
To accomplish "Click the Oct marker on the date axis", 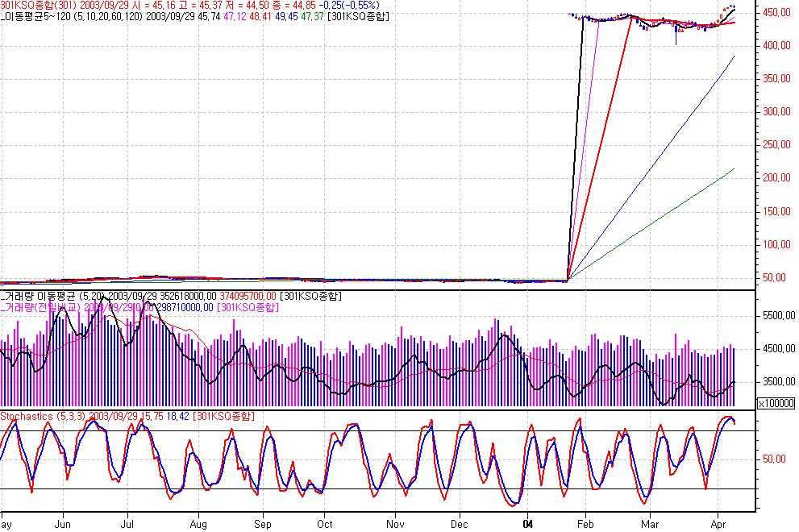I will [x=323, y=522].
